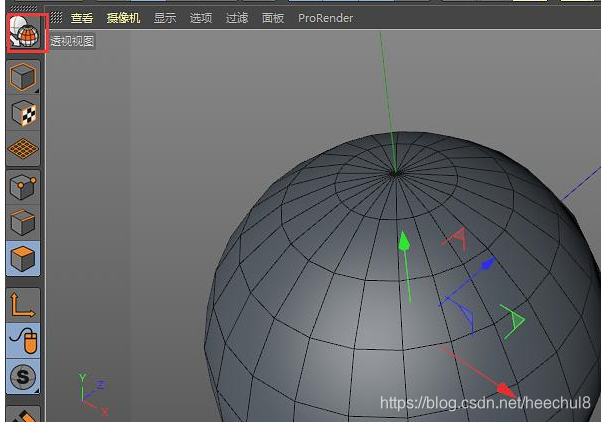This screenshot has height=422, width=601.
Task: Click the viewport menu grip handle
Action: pos(56,17)
